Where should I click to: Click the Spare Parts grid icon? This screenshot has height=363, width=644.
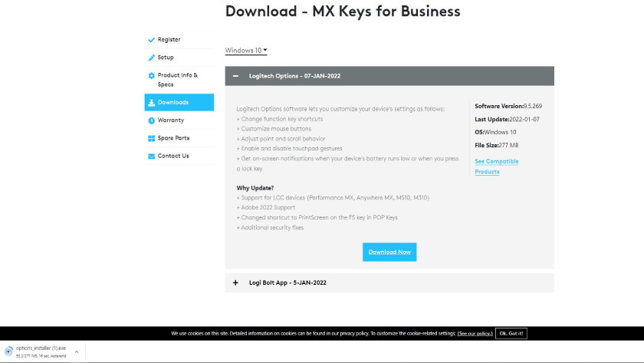click(x=151, y=138)
